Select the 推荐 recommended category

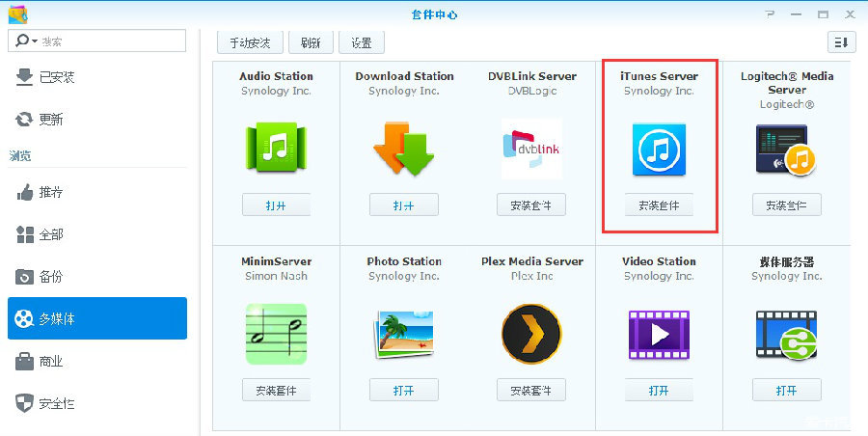97,192
